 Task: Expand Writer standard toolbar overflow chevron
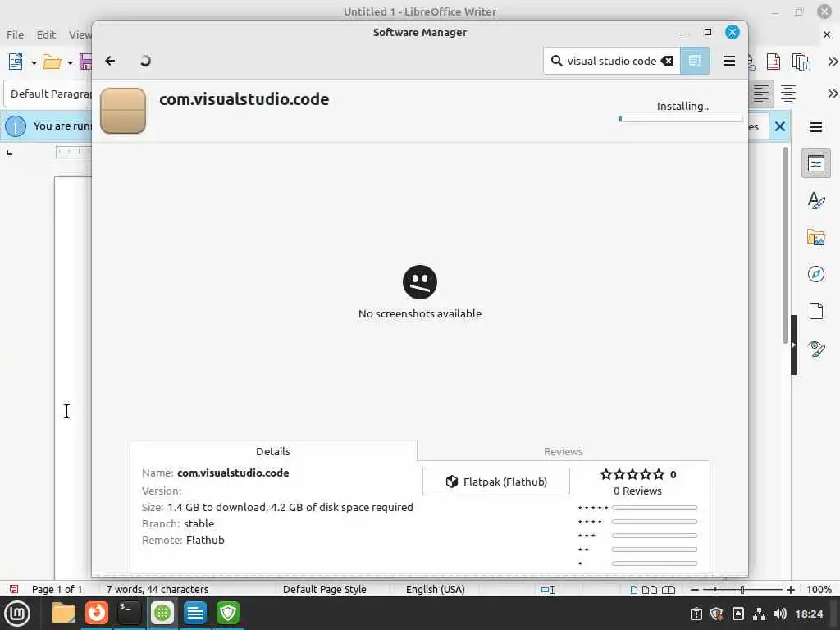[832, 62]
